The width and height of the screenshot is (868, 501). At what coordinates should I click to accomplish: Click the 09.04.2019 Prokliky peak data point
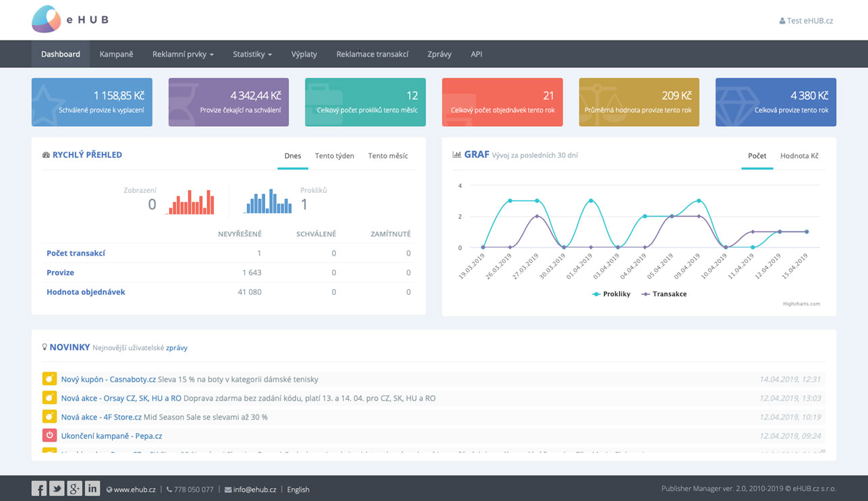coord(699,201)
